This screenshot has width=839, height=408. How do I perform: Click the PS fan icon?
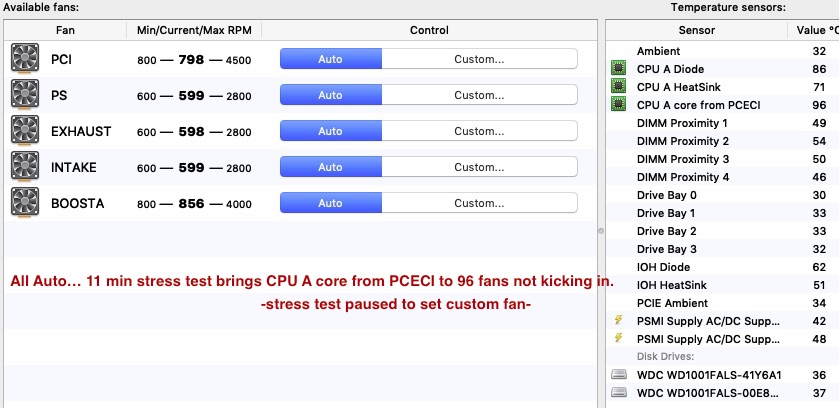tap(25, 95)
